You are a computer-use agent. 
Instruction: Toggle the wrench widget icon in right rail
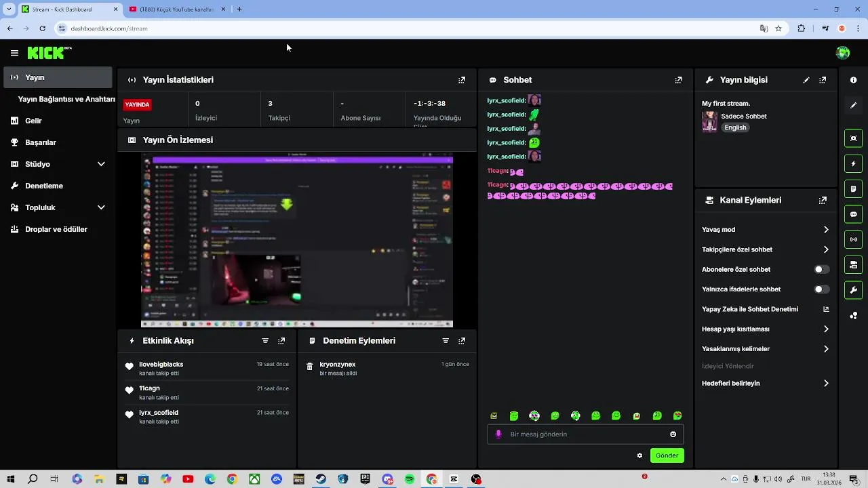853,290
